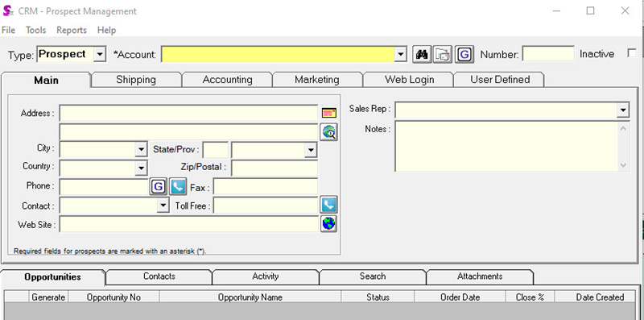
Task: Click the Number input field
Action: 548,54
